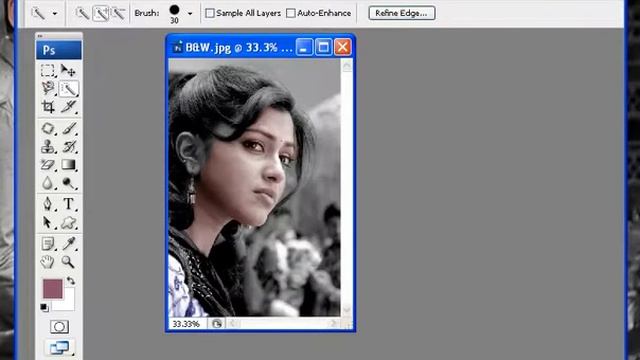Select the Eraser tool
Viewport: 640px width, 360px height.
coord(48,164)
